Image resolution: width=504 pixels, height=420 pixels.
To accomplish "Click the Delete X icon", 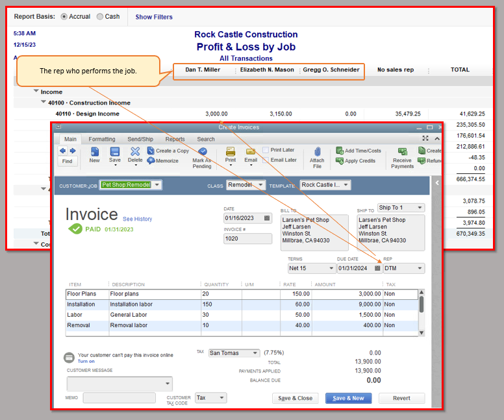I will pyautogui.click(x=135, y=151).
